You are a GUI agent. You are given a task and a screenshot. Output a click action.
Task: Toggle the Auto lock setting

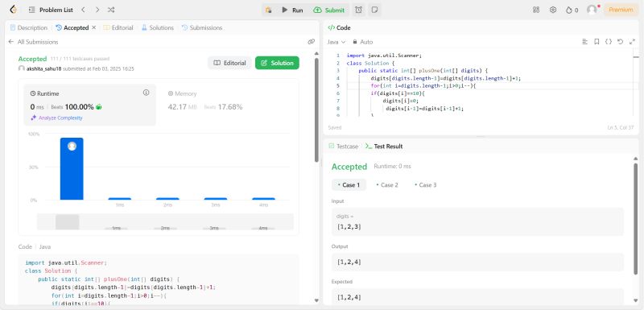pos(363,42)
